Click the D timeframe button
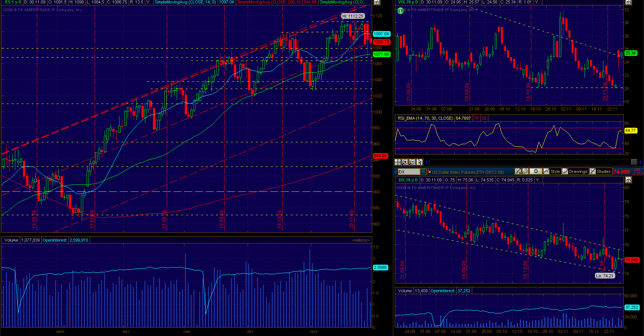Screen dimensions: 644x336 [536, 171]
